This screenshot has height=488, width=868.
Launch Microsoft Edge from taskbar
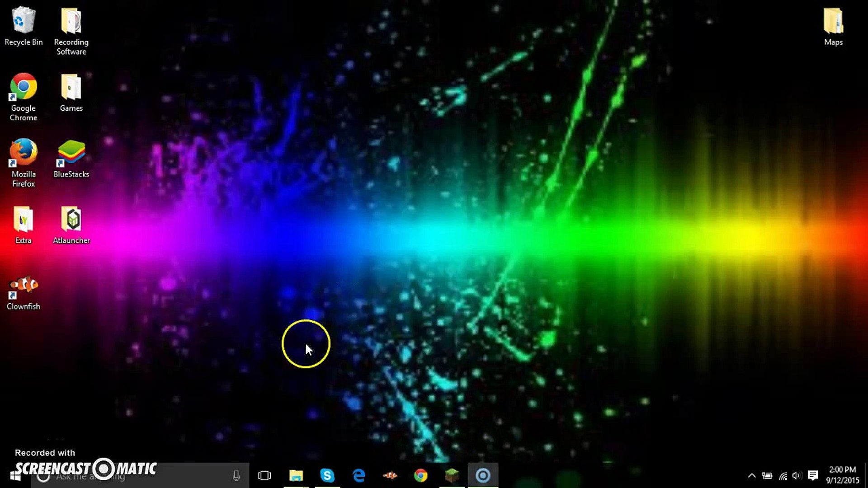click(359, 475)
